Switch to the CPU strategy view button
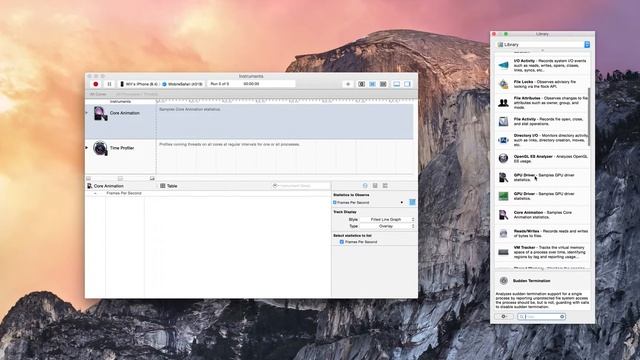The height and width of the screenshot is (360, 640). click(x=362, y=84)
